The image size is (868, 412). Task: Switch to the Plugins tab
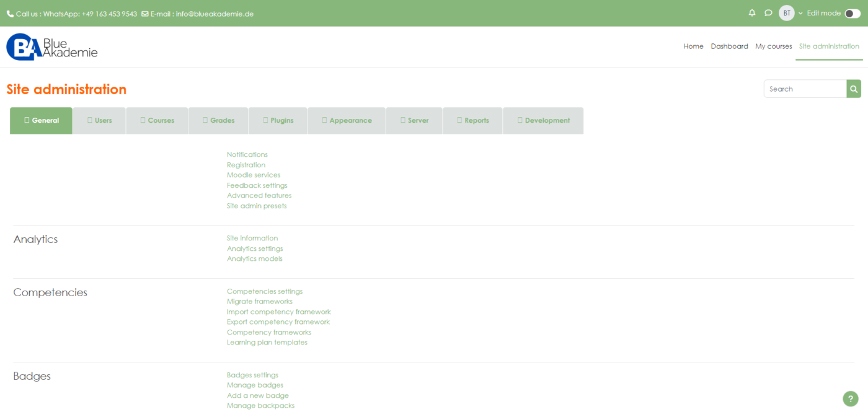tap(278, 120)
